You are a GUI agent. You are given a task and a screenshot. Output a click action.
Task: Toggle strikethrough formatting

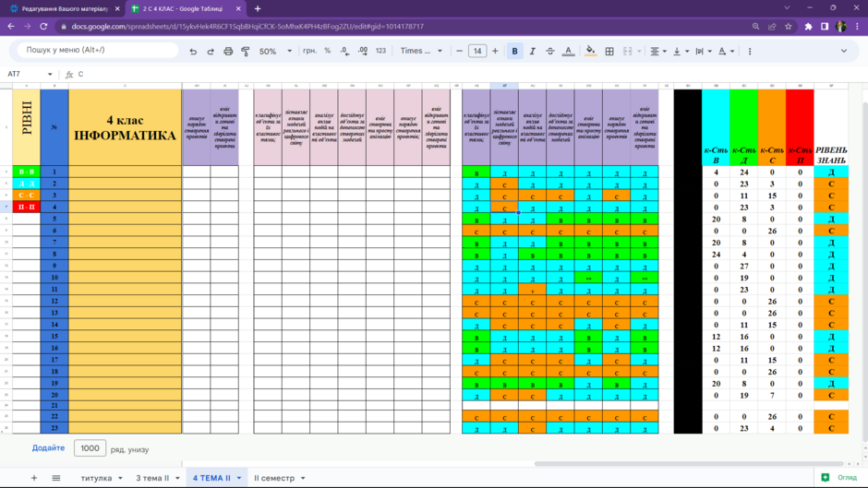(550, 51)
